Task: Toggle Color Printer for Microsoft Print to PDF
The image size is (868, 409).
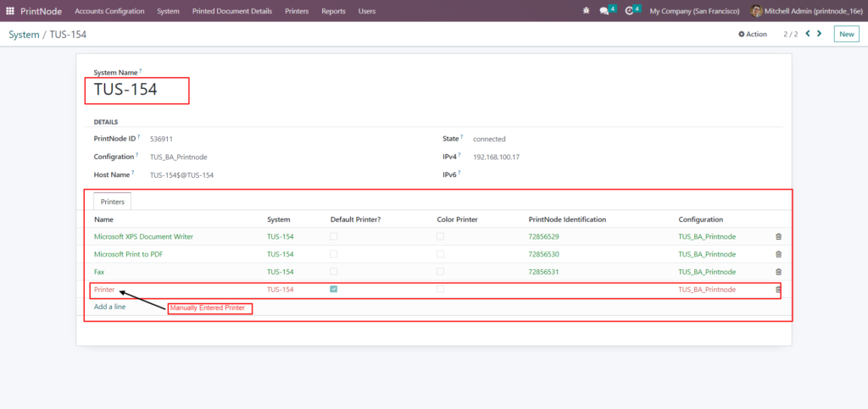Action: click(x=440, y=254)
